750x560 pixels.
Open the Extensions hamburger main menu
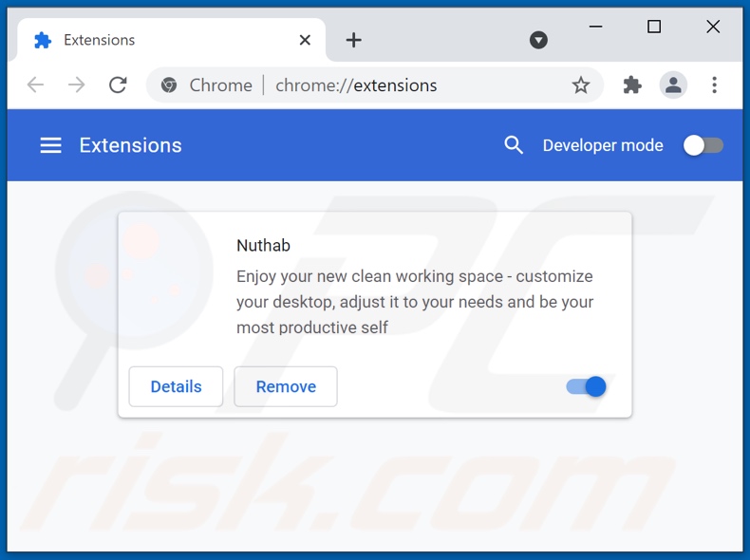(x=50, y=145)
